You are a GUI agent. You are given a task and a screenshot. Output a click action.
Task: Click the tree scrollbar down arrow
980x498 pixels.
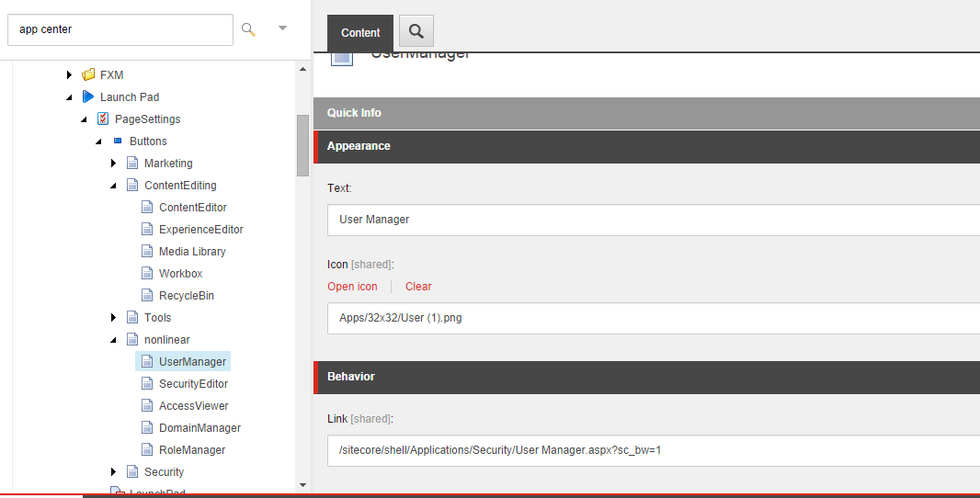[302, 485]
